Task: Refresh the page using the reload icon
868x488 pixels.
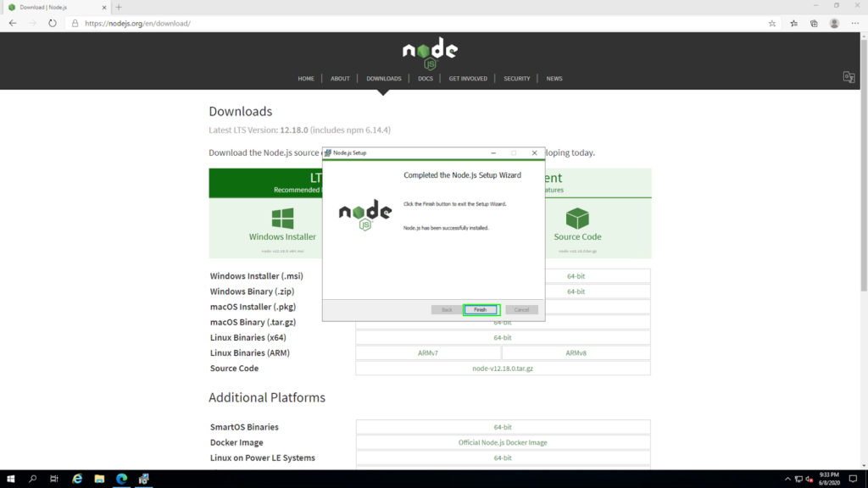Action: (x=52, y=24)
